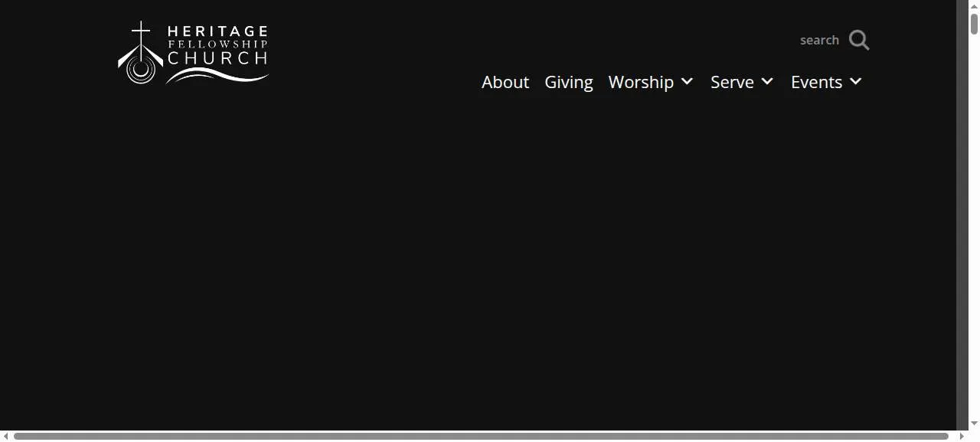This screenshot has width=980, height=442.
Task: Click into the search field
Action: tap(819, 40)
